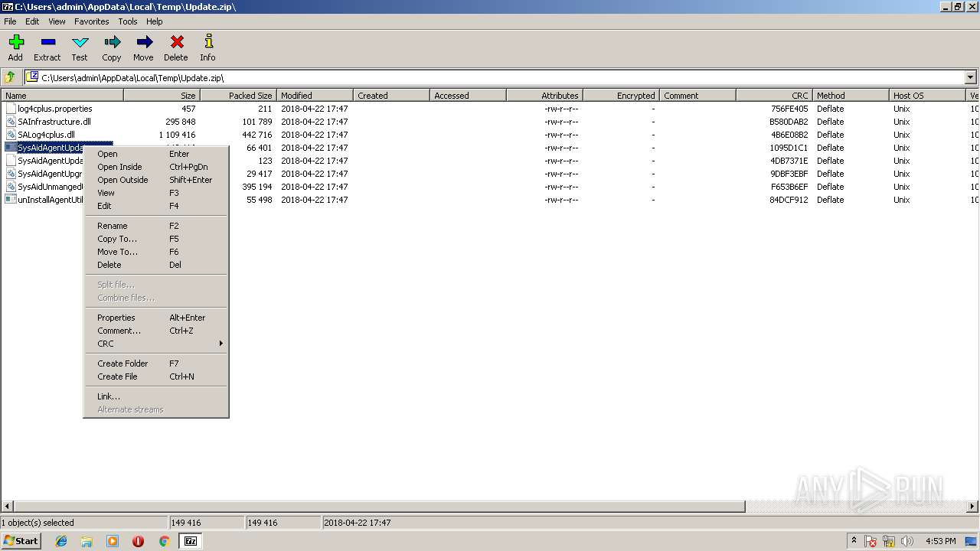The width and height of the screenshot is (980, 551).
Task: Click the Extract toolbar icon
Action: pos(47,47)
